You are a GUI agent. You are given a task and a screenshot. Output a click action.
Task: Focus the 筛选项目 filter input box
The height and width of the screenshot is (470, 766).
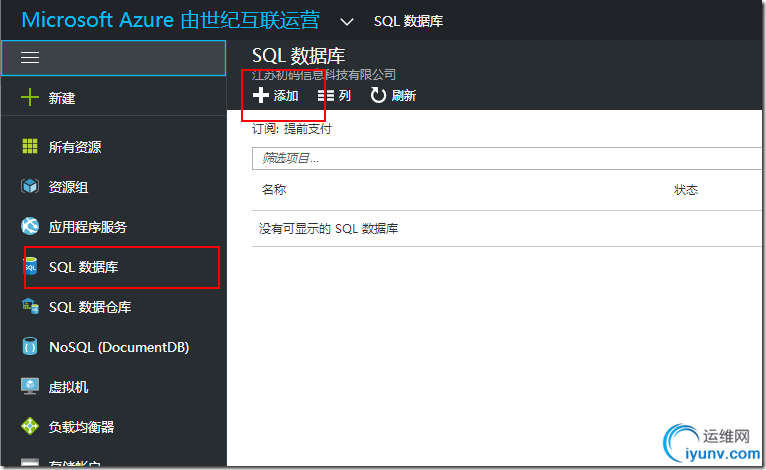[x=507, y=158]
